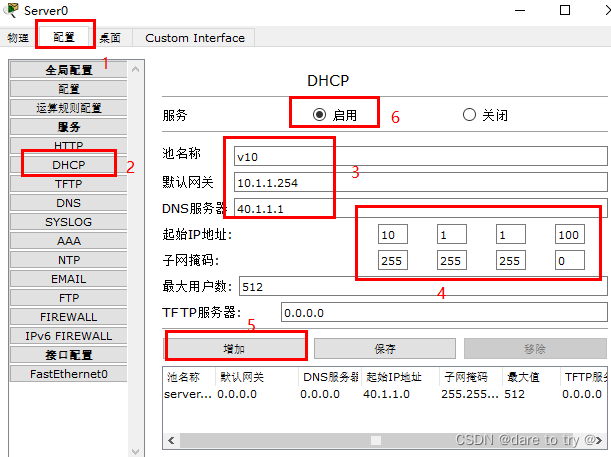Viewport: 611px width, 457px height.
Task: Open the HTTP service settings
Action: click(69, 146)
